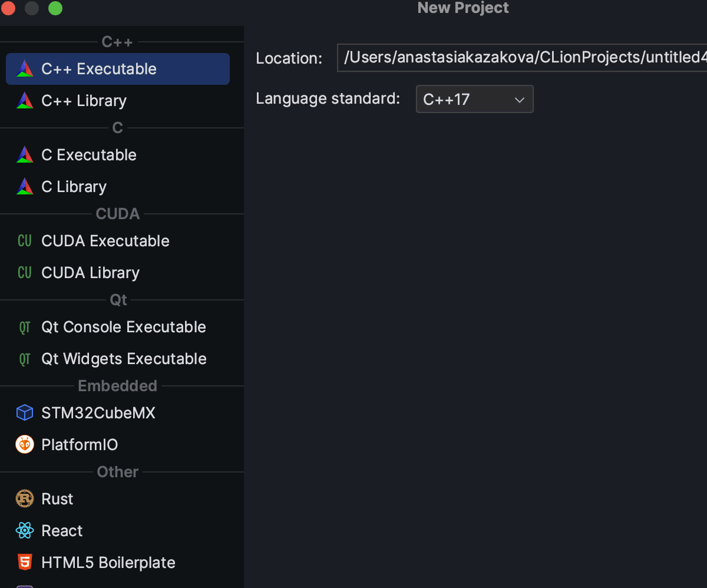Image resolution: width=707 pixels, height=588 pixels.
Task: Click the STM32CubeMX project icon
Action: click(x=24, y=412)
